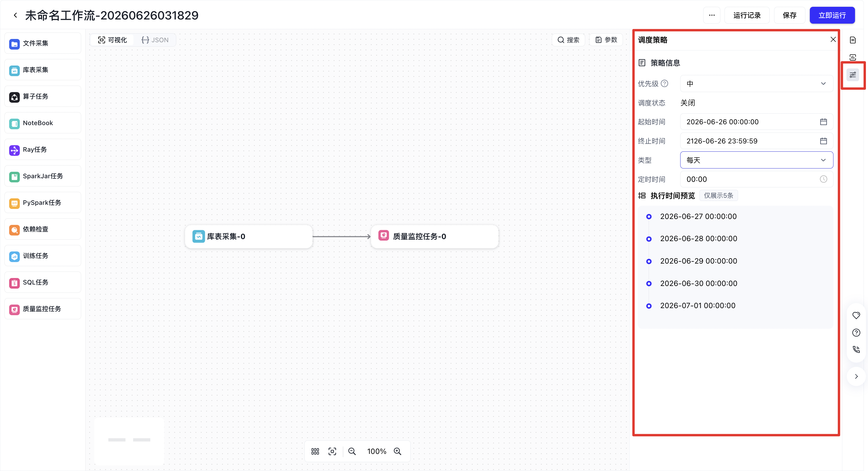Screen dimensions: 868x471
Task: Open the more options ellipsis button
Action: 712,15
